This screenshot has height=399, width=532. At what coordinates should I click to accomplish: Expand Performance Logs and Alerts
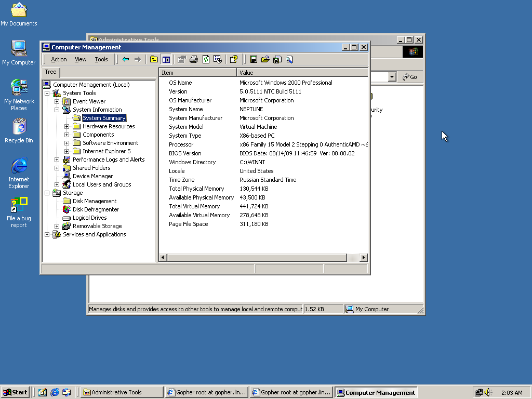coord(57,159)
